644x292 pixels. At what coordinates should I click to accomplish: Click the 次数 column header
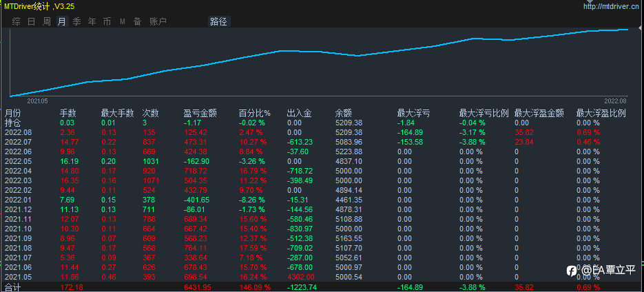coord(150,113)
